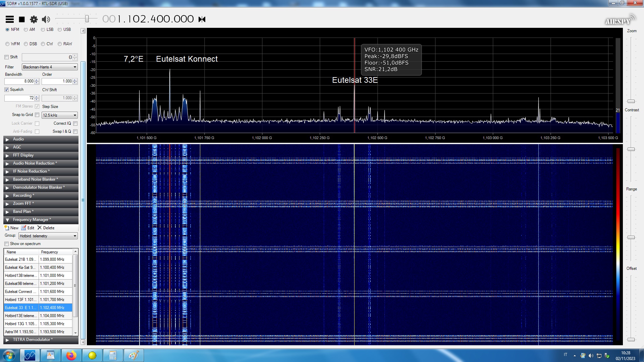This screenshot has height=362, width=644.
Task: Open Windows Start button
Action: point(9,355)
